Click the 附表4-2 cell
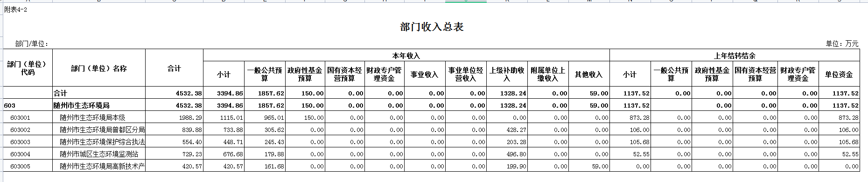868x182 pixels. (x=16, y=9)
